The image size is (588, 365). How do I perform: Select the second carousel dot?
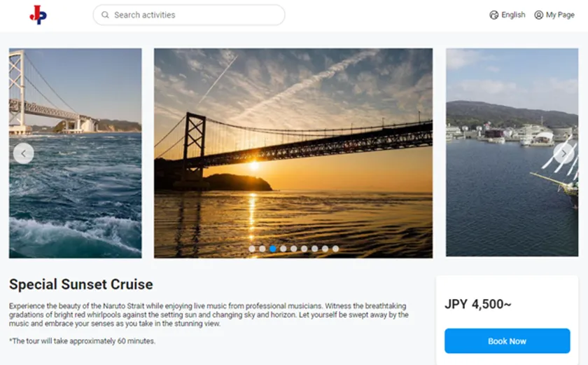[262, 249]
